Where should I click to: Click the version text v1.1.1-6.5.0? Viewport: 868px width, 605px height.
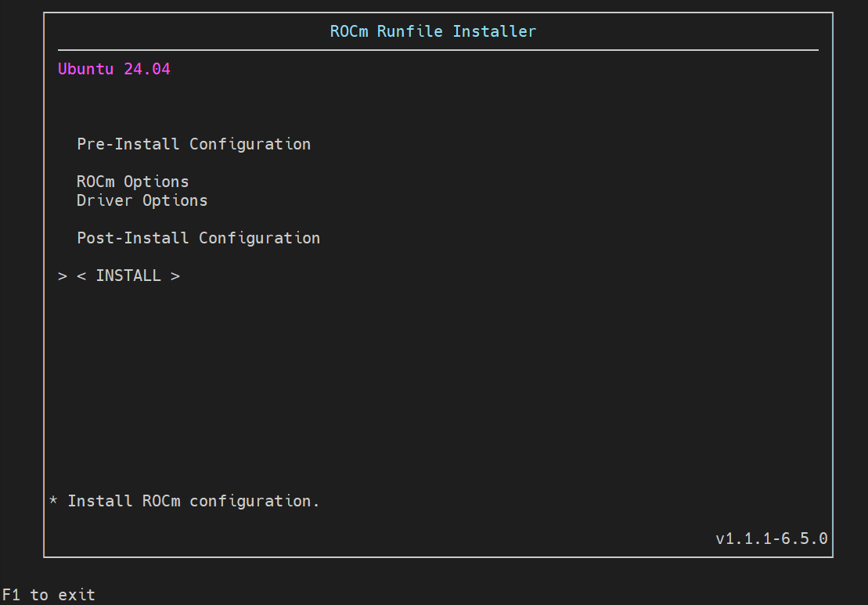[772, 538]
